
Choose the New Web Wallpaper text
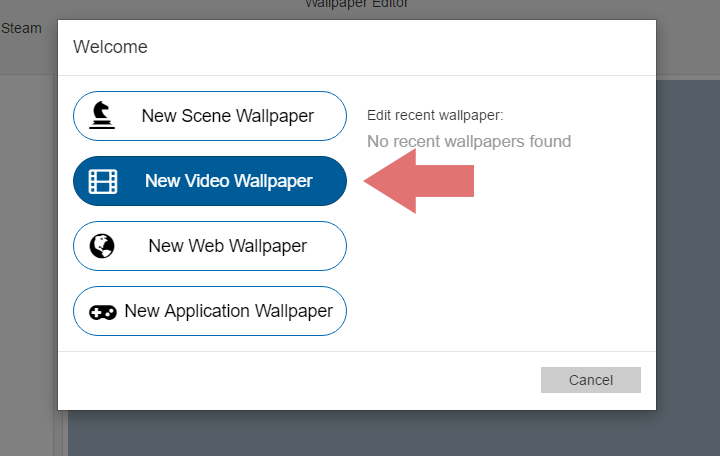227,246
